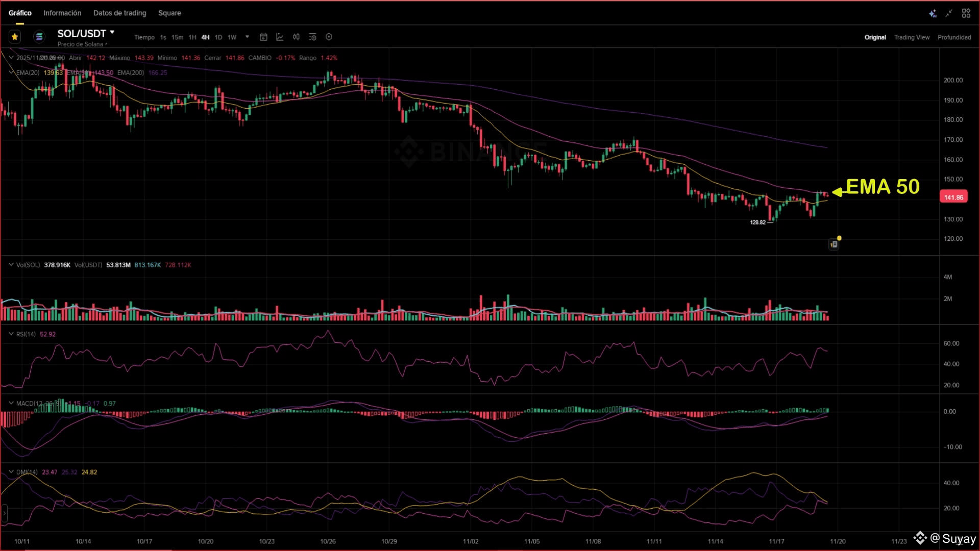Follow the Precio de Solana link
Viewport: 980px width, 551px height.
point(82,44)
